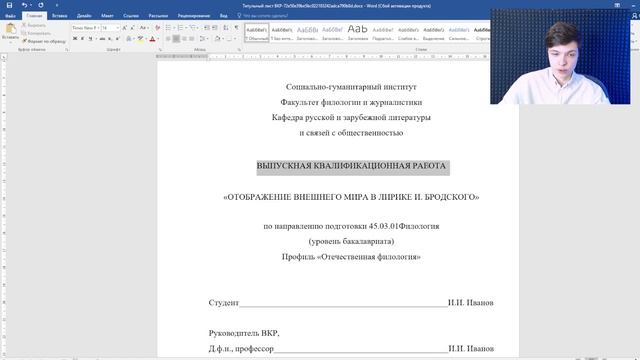Save the document from the Quick Access Toolbar

pos(9,5)
